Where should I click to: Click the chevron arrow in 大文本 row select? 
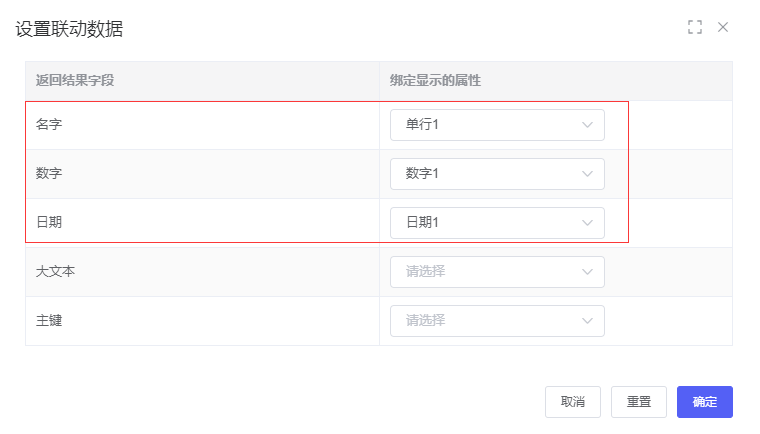click(587, 271)
